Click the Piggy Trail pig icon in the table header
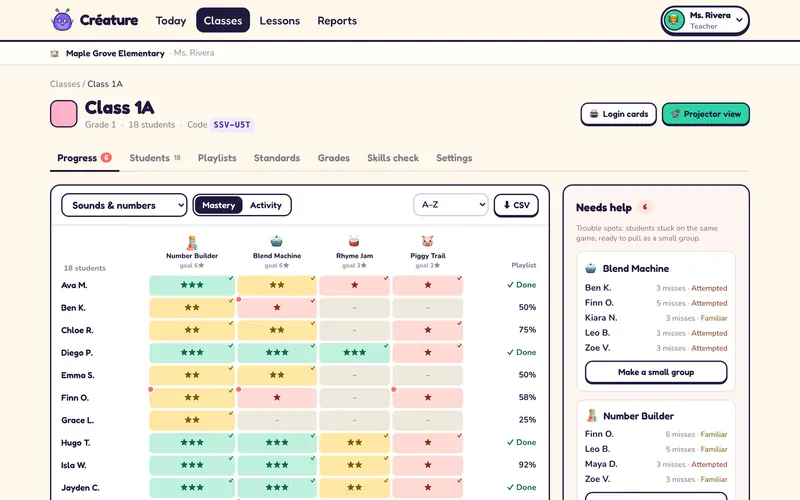Screen dimensions: 800x500 (x=428, y=241)
